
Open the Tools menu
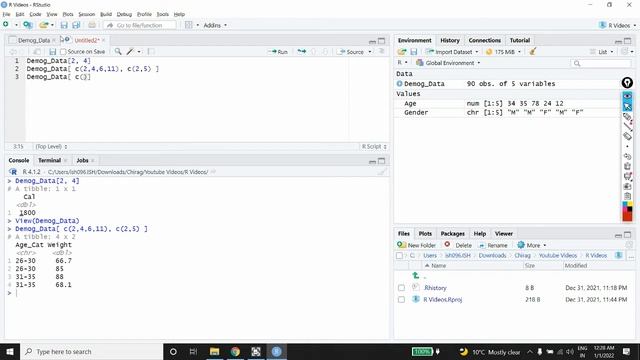[x=162, y=14]
